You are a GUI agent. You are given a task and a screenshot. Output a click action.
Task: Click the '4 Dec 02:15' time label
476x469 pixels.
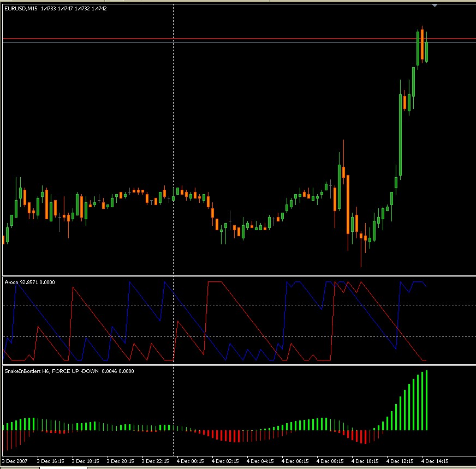point(225,461)
